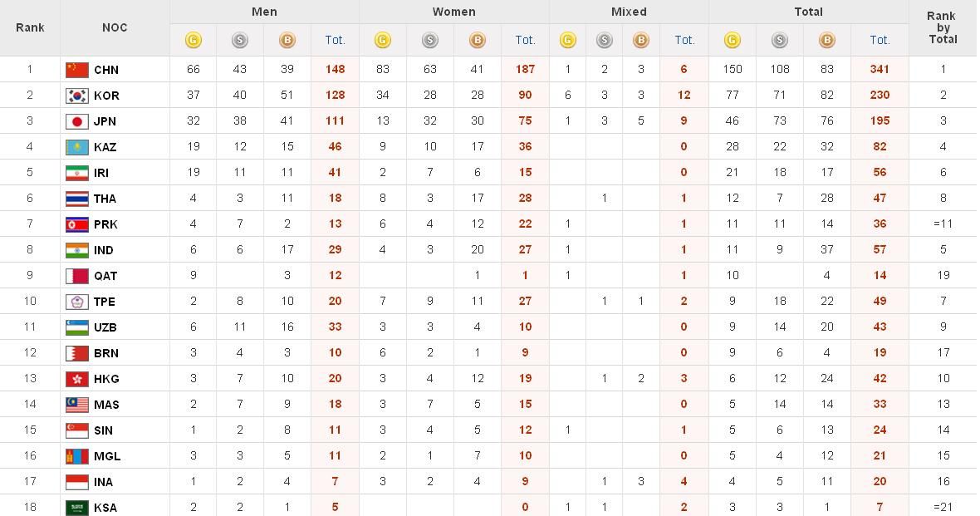Click the Qatar flag icon
This screenshot has width=980, height=516.
pyautogui.click(x=77, y=276)
